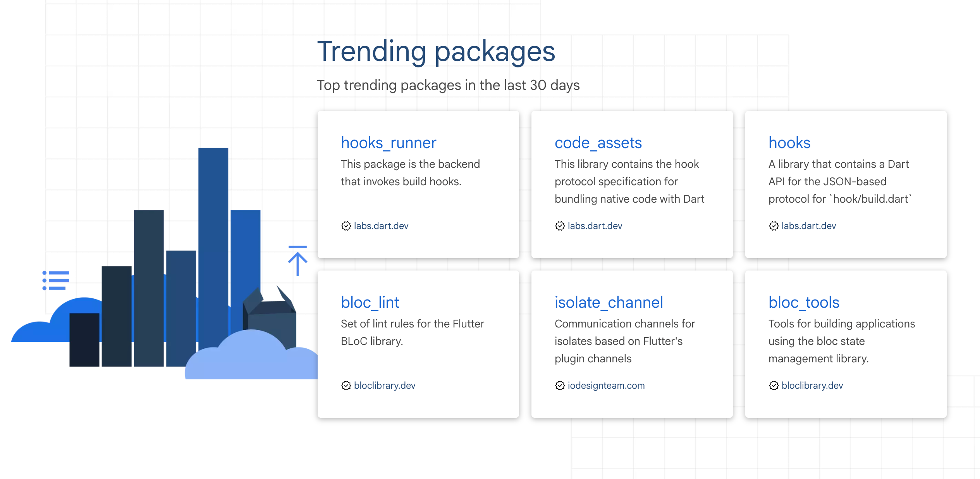Click the upward arrow icon beside the bar chart
The image size is (980, 479).
tap(297, 260)
